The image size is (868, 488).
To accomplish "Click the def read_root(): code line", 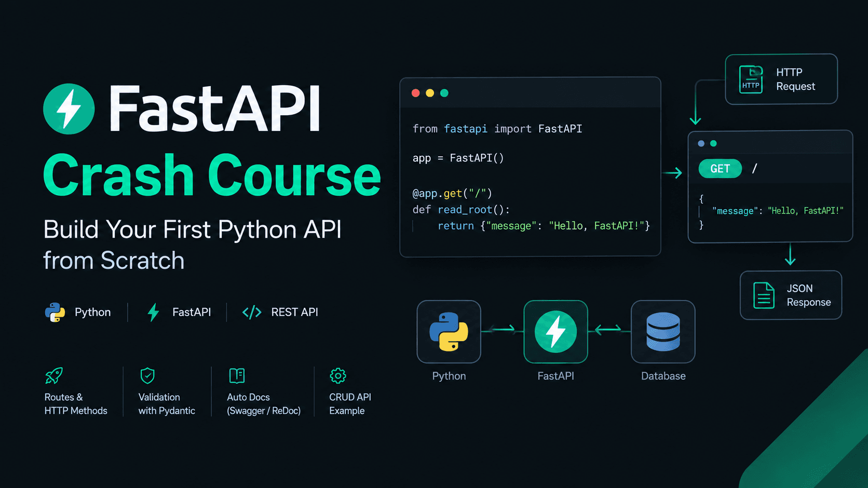I will point(461,210).
